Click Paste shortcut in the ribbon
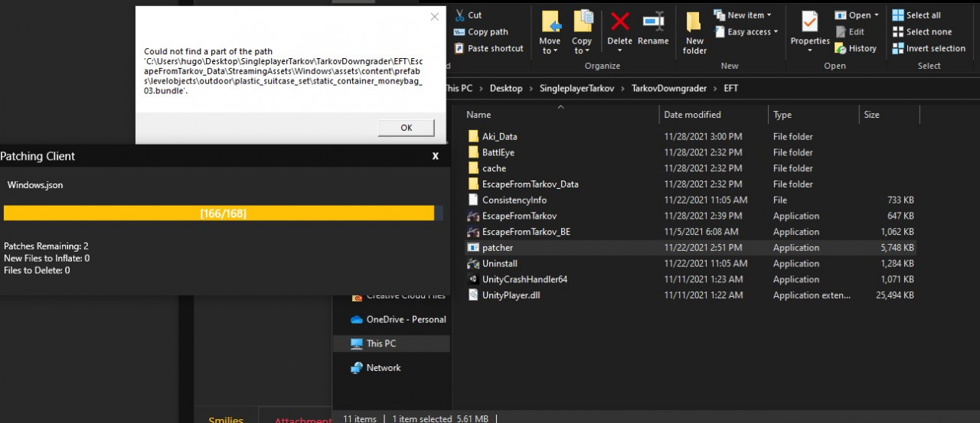The image size is (980, 423). [x=488, y=48]
